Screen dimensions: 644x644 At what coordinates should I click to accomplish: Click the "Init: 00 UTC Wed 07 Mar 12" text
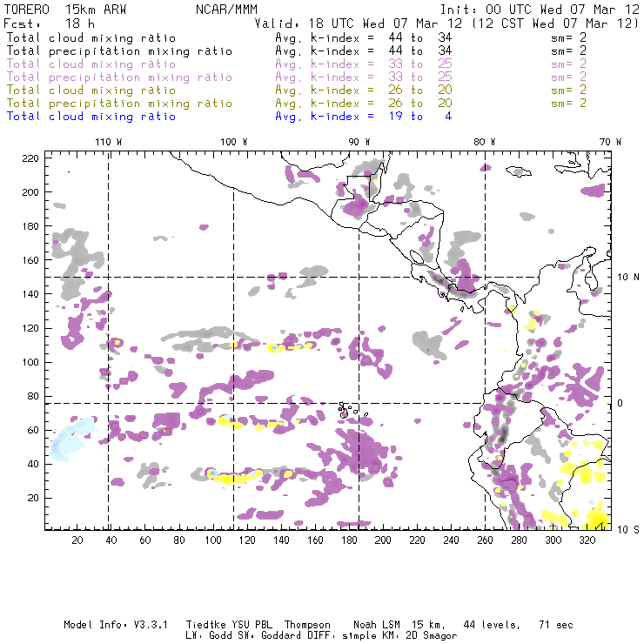540,10
